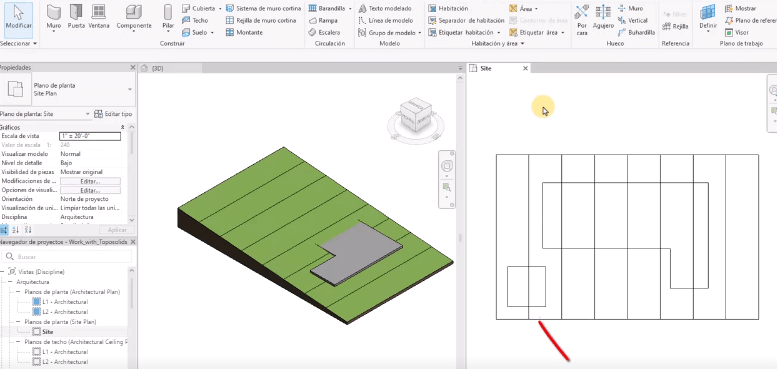777x369 pixels.
Task: Click the project browser Buscar field
Action: [67, 257]
